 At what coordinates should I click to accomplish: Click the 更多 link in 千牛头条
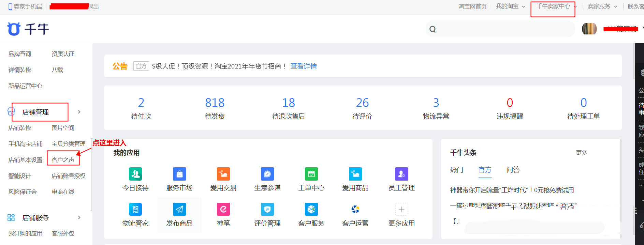582,153
